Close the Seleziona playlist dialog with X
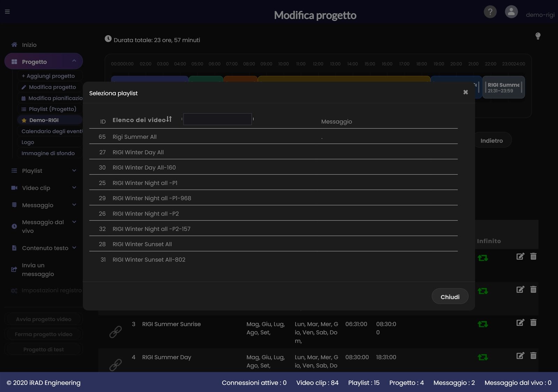The image size is (558, 392). 466,92
